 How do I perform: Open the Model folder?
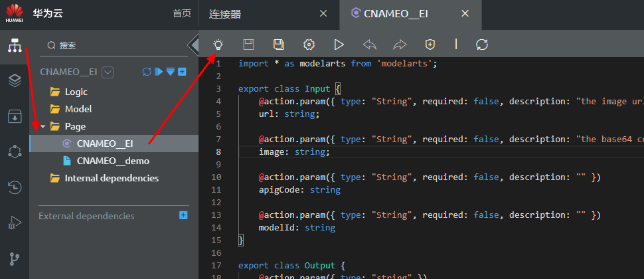click(x=70, y=109)
